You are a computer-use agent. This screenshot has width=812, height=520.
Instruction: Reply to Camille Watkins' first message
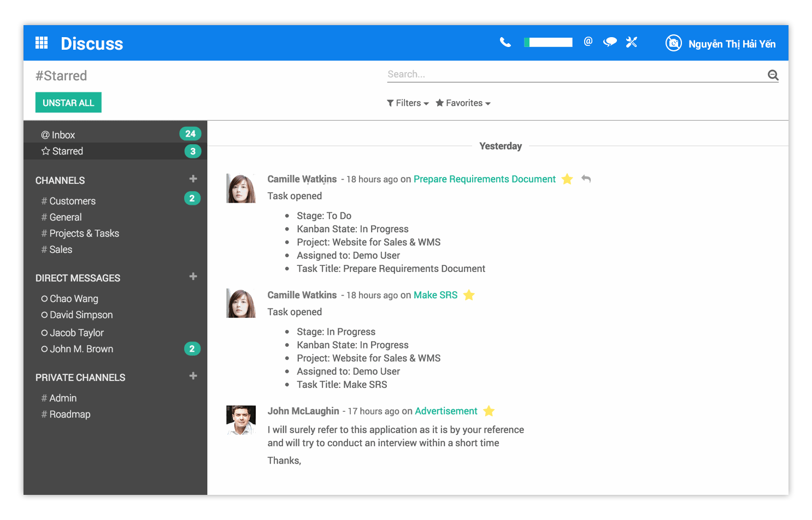point(586,179)
